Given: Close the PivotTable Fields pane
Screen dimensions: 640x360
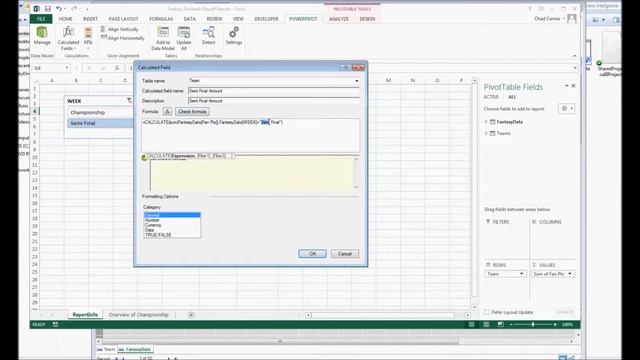Looking at the screenshot, I should coord(573,86).
